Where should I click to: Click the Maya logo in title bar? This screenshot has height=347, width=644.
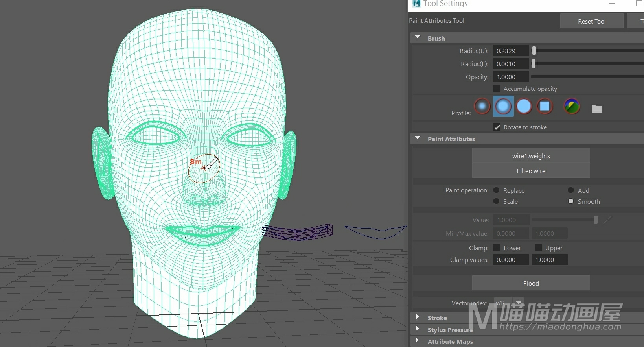(x=416, y=4)
